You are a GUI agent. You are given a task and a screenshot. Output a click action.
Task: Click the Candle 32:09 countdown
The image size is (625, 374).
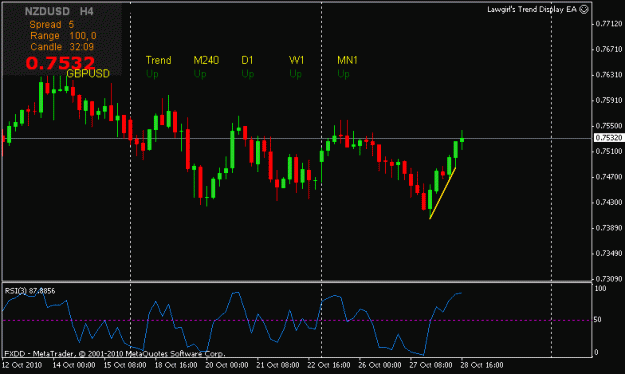[62, 47]
